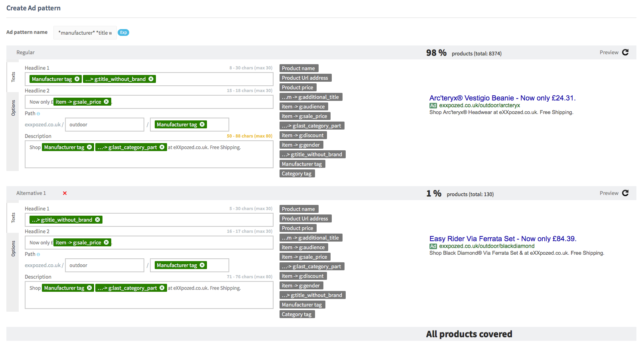Viewport: 644px width, 348px height.
Task: Click the Ad pattern name input field
Action: click(x=85, y=33)
